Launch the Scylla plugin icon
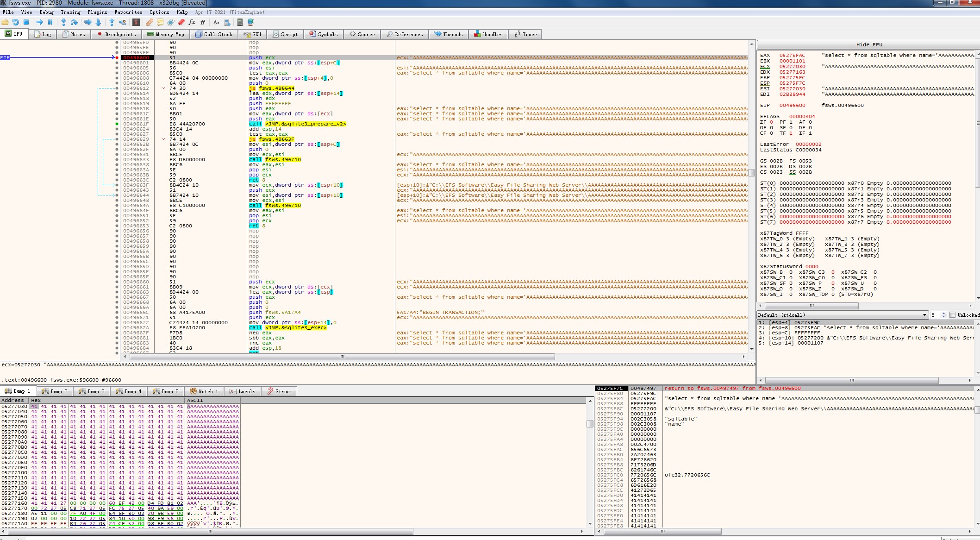Viewport: 980px width, 540px height. point(136,22)
